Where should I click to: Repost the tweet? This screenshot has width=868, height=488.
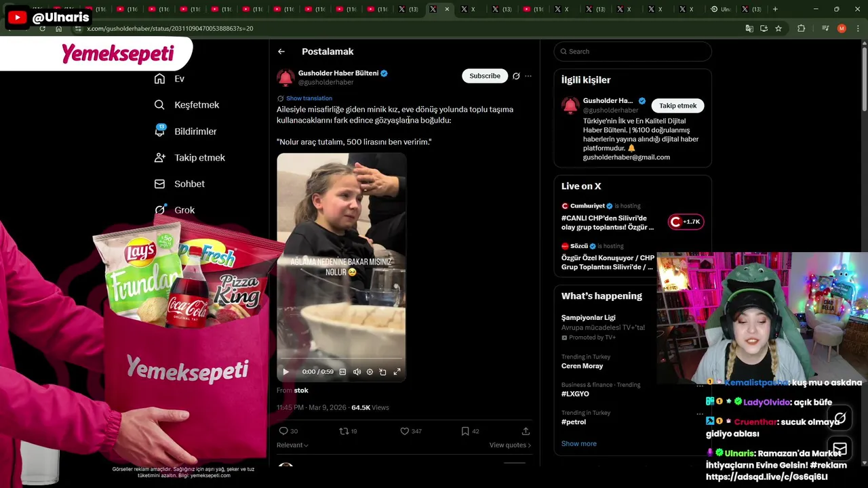(348, 431)
